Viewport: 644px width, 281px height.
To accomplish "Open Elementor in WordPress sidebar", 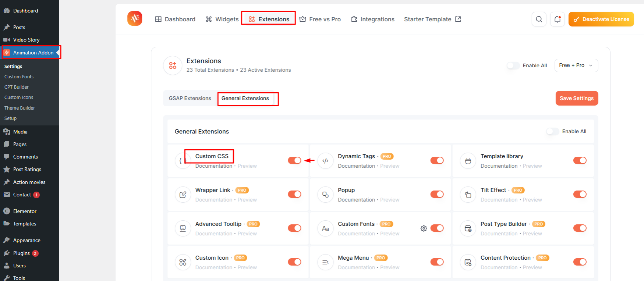I will (x=29, y=211).
